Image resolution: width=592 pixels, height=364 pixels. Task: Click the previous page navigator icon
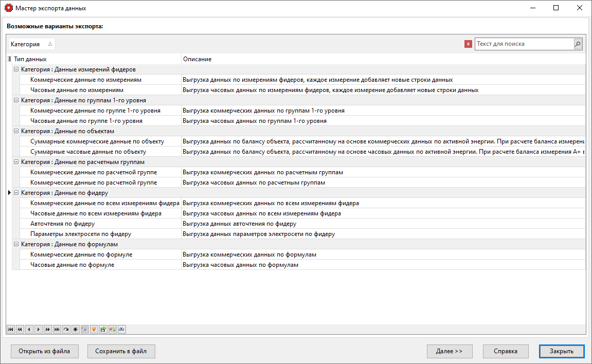pos(20,329)
